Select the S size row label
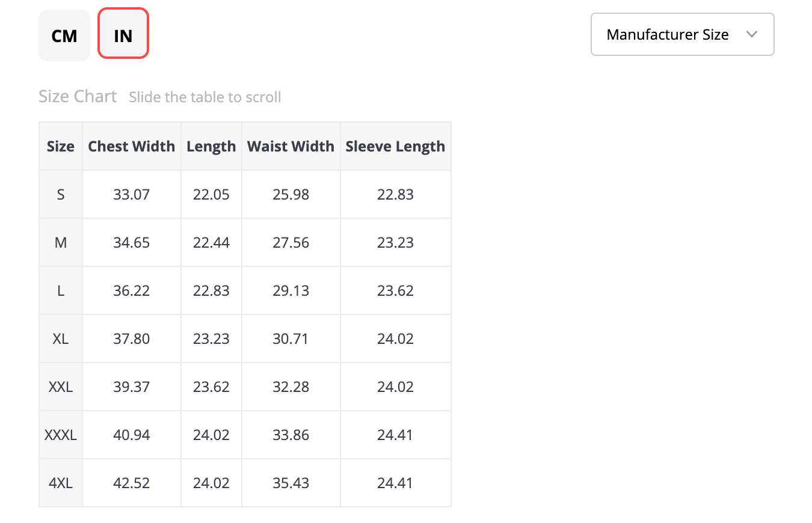The width and height of the screenshot is (812, 523). pyautogui.click(x=61, y=194)
